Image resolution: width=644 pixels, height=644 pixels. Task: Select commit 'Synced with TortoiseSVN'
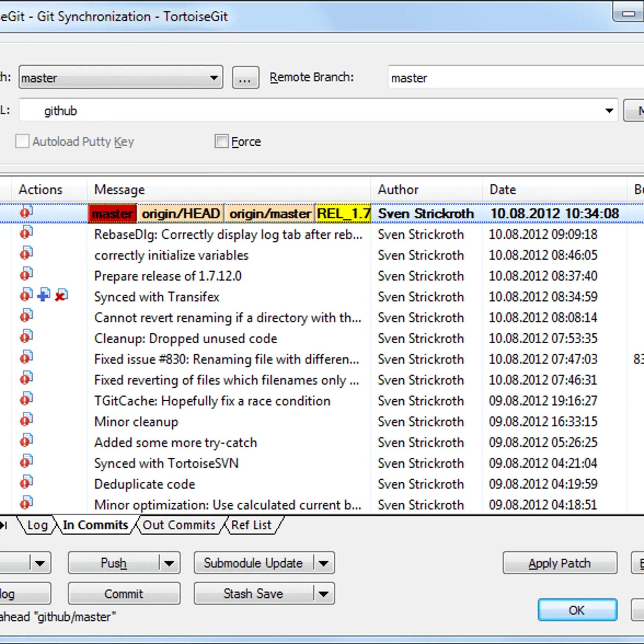(x=166, y=463)
